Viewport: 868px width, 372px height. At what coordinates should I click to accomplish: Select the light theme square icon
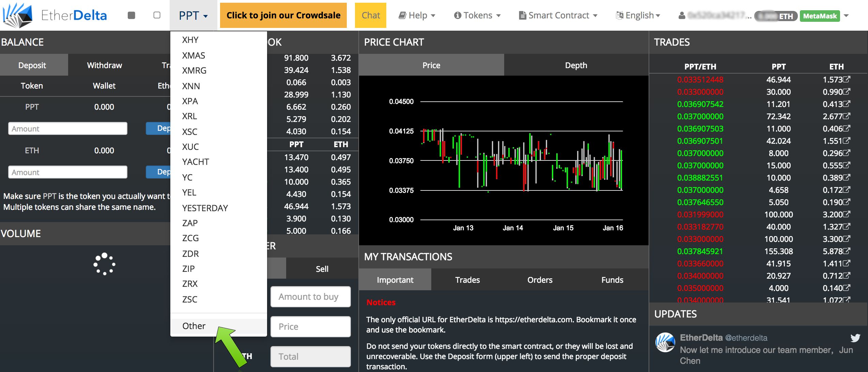pyautogui.click(x=157, y=15)
